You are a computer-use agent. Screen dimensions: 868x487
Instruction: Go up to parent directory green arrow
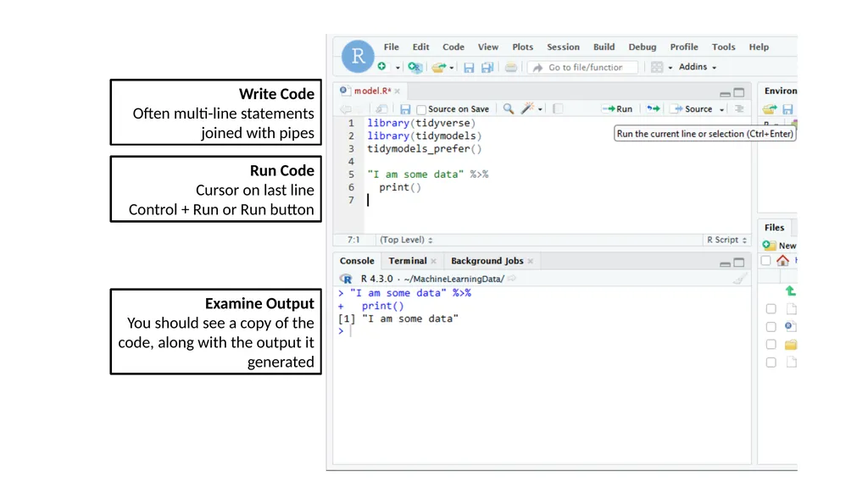pos(791,291)
